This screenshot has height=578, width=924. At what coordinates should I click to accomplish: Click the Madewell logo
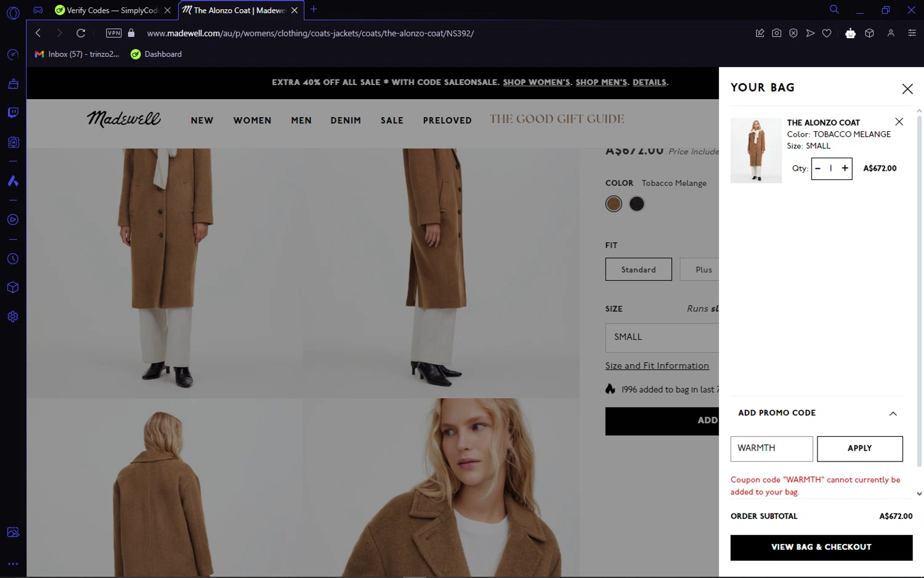[x=124, y=118]
